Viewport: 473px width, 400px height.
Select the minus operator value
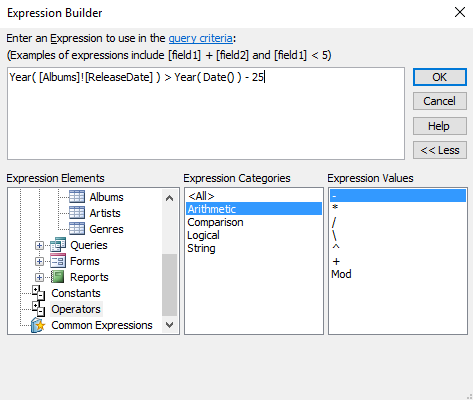[398, 196]
